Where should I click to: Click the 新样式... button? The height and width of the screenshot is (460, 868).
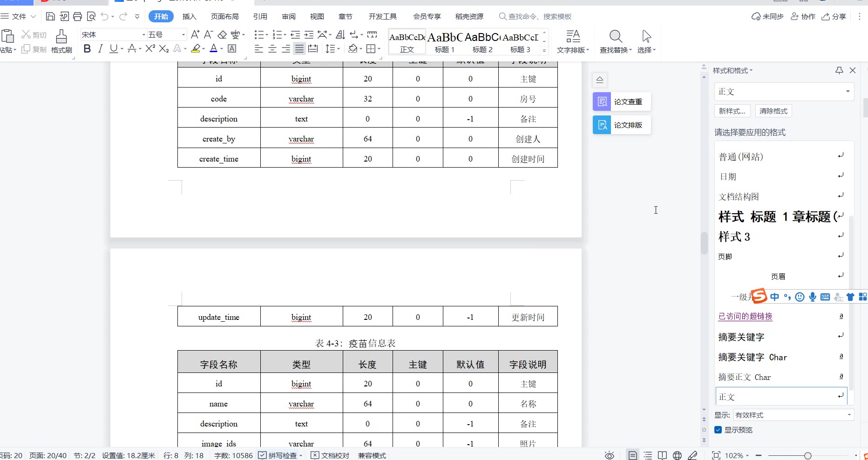[x=732, y=111]
